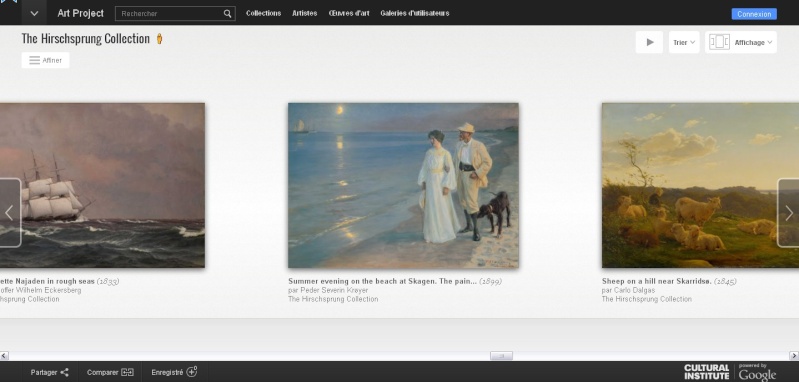Open the Artistes menu item
Viewport: 799px width, 382px height.
(x=305, y=13)
